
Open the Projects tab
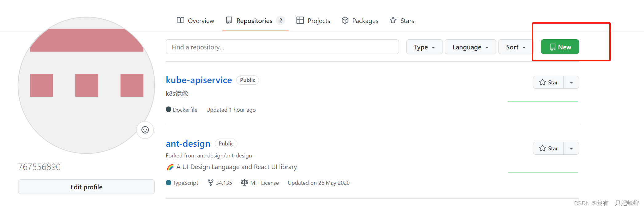(x=313, y=21)
